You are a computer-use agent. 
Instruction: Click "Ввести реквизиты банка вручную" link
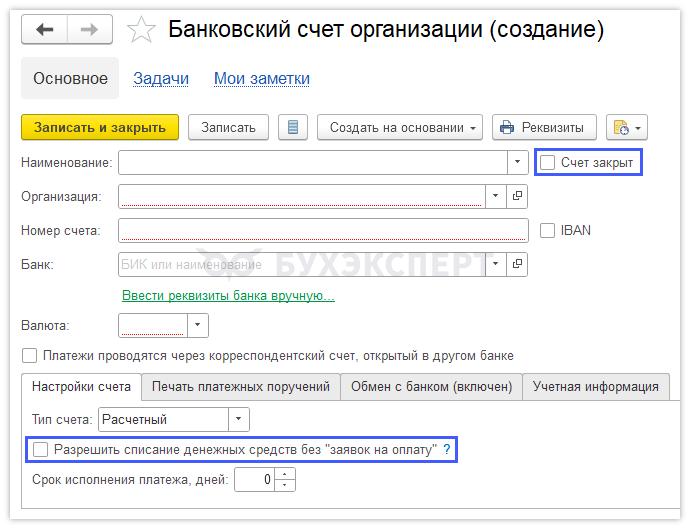click(x=228, y=296)
